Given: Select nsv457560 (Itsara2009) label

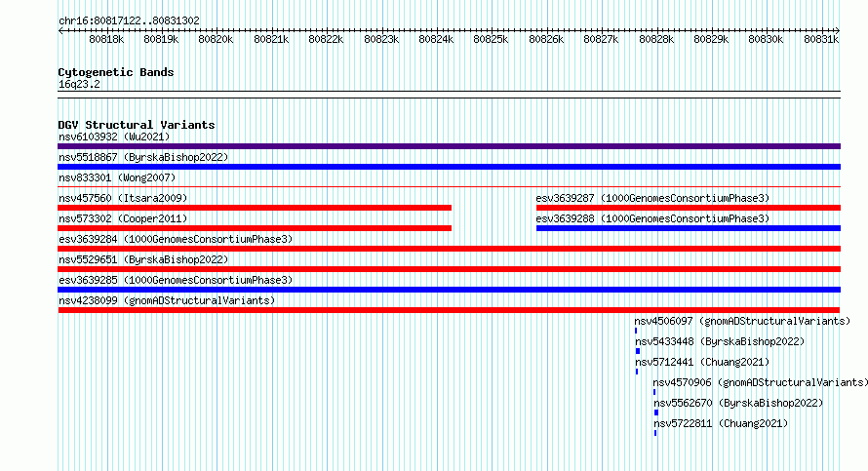Looking at the screenshot, I should click(x=123, y=198).
